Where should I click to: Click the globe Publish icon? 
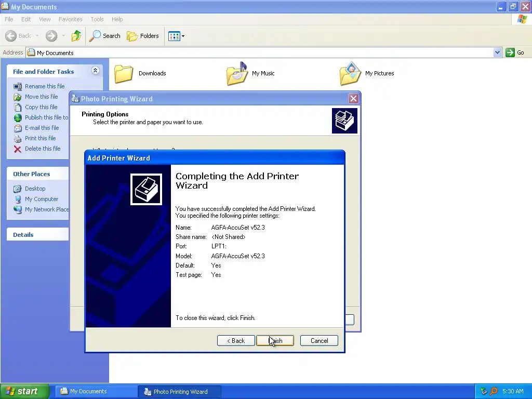point(18,118)
